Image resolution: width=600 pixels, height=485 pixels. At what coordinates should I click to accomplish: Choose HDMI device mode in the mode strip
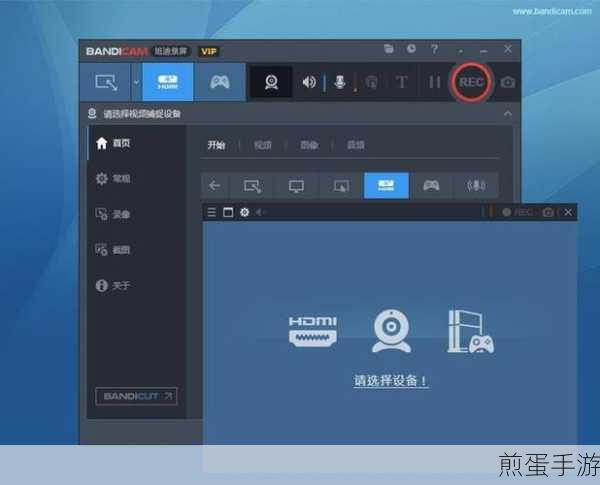[386, 186]
